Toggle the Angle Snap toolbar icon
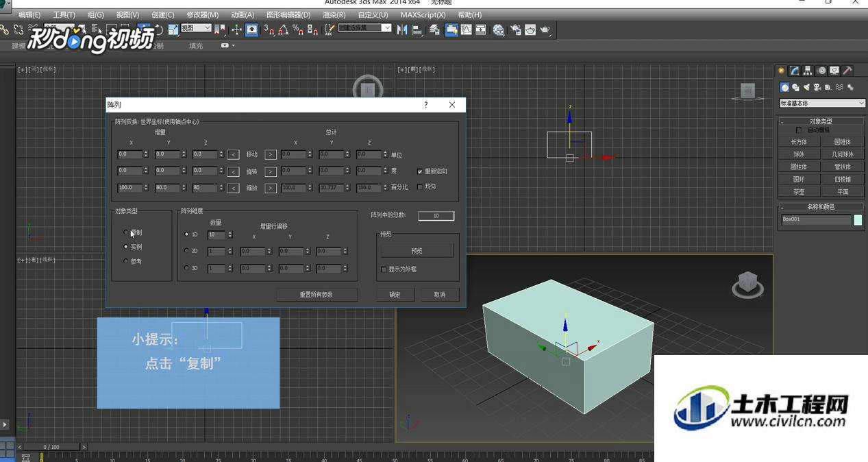This screenshot has width=868, height=462. [284, 29]
